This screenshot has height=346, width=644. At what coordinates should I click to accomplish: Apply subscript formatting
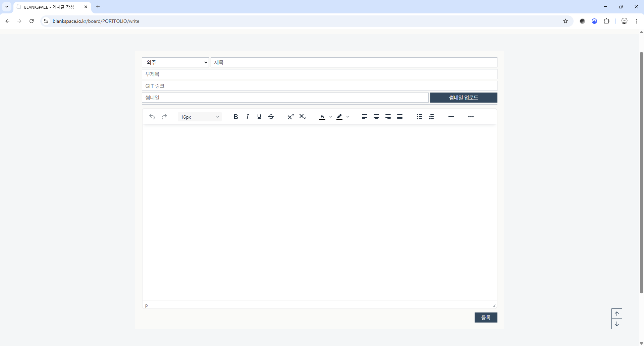pos(303,117)
